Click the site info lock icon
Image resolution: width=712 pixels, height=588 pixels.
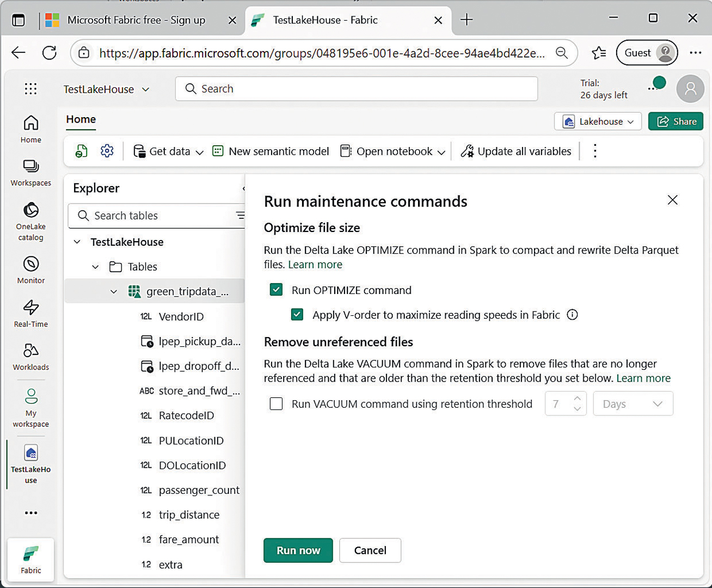tap(84, 53)
